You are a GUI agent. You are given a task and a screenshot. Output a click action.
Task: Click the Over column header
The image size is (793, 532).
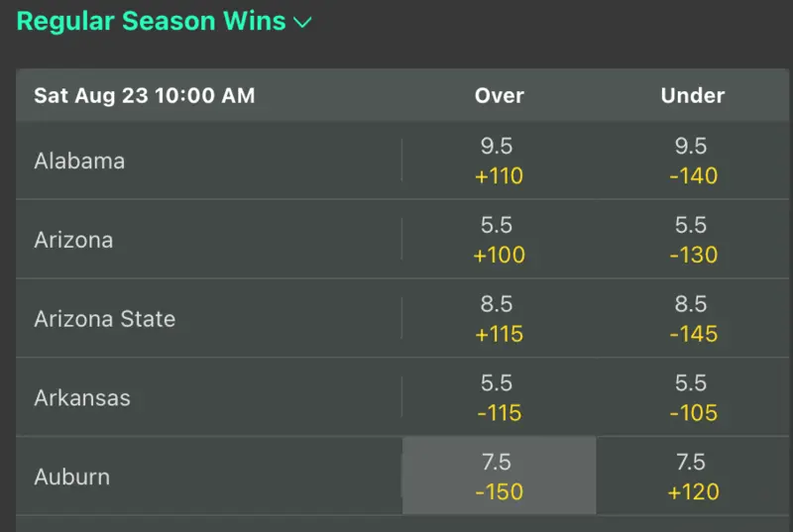499,96
